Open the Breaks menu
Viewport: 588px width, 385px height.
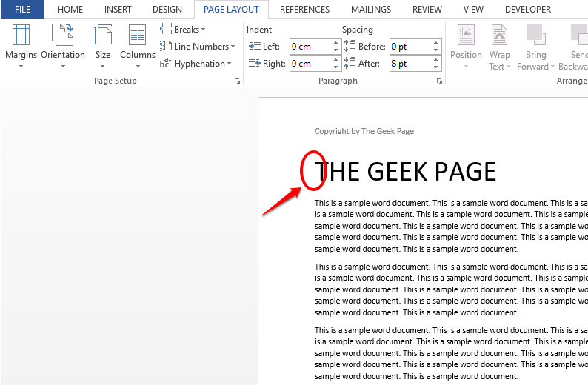pyautogui.click(x=183, y=29)
